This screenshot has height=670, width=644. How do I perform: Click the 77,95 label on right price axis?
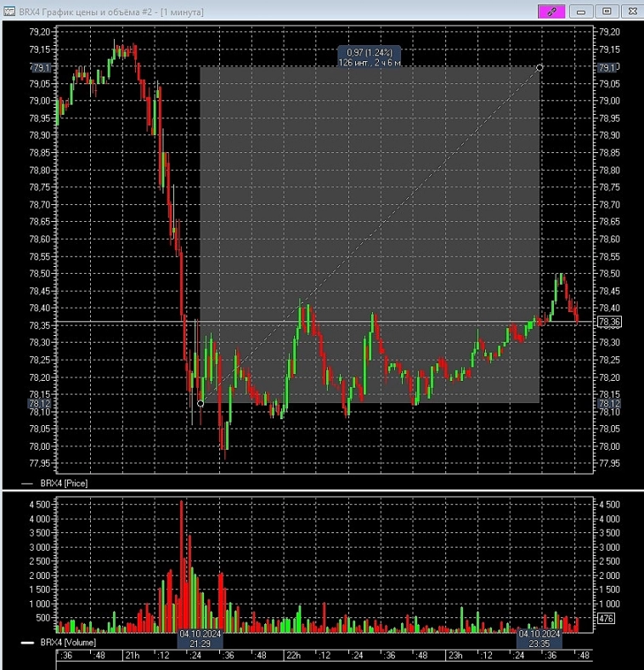point(609,463)
